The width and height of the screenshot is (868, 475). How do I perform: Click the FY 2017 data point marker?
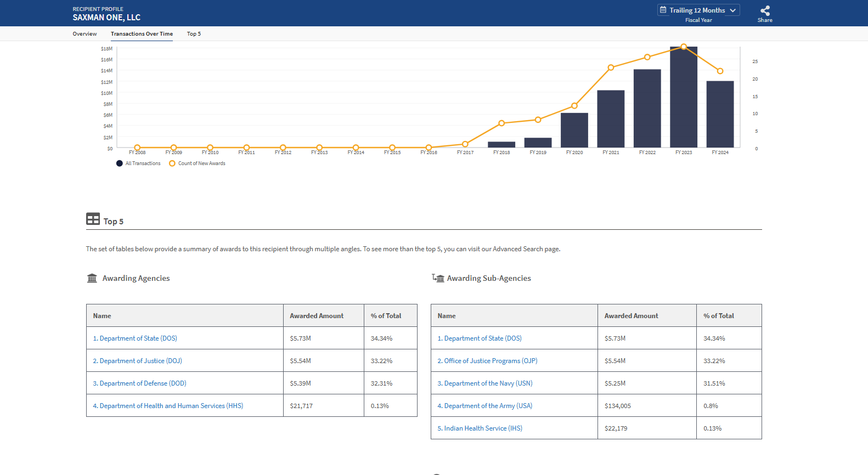(x=465, y=144)
